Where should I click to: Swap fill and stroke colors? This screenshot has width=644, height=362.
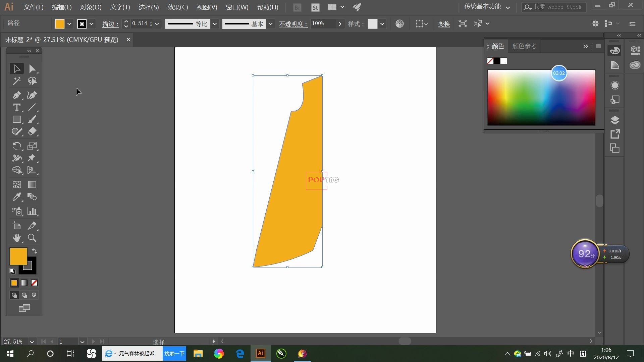34,251
